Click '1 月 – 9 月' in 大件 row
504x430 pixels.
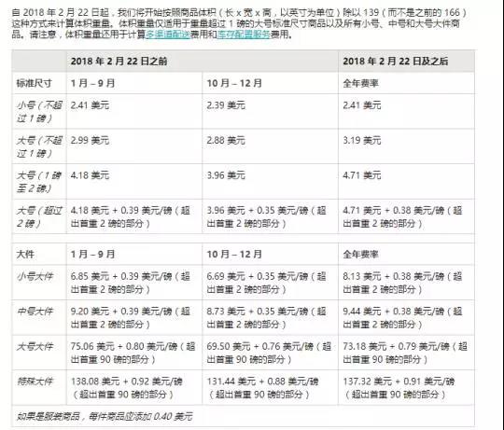point(93,254)
